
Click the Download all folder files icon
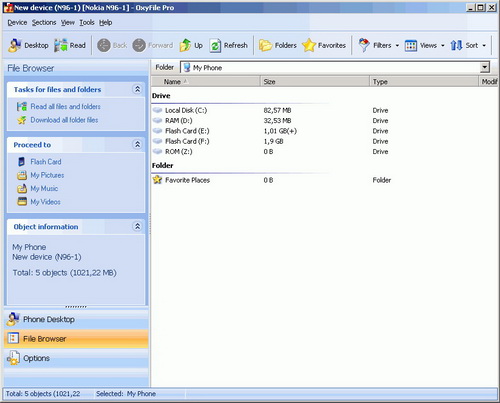point(22,120)
